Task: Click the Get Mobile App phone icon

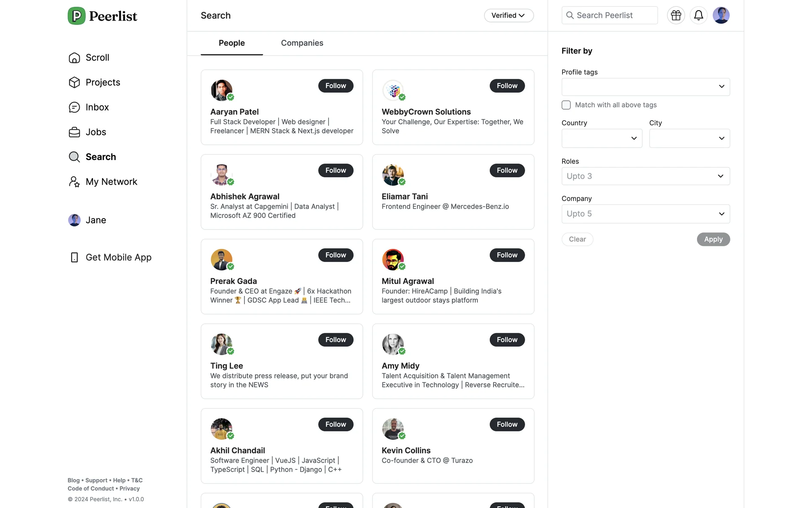Action: 74,257
